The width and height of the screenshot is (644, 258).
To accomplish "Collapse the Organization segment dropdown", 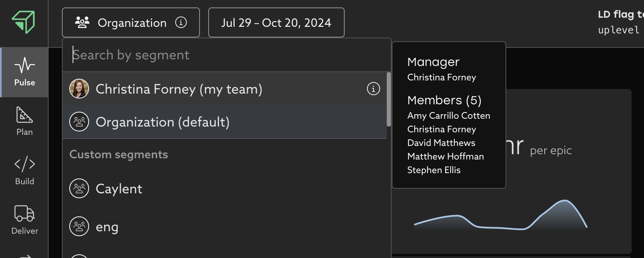I will tap(131, 23).
